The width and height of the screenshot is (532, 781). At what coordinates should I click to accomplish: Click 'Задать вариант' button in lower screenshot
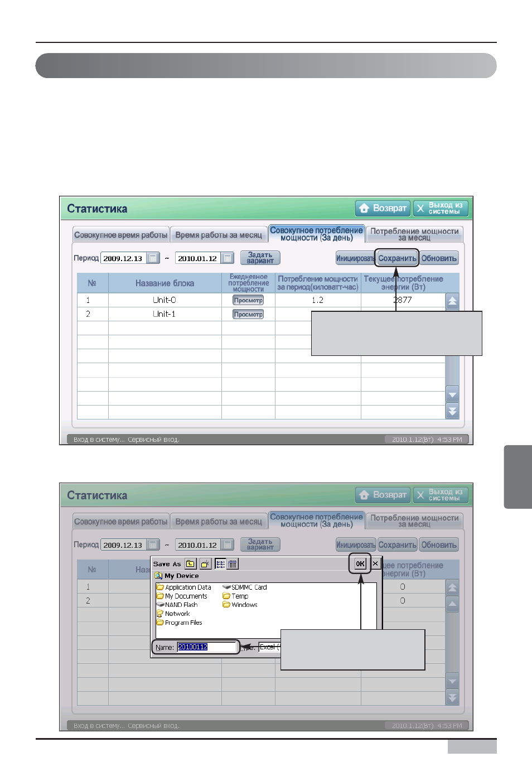tap(260, 544)
